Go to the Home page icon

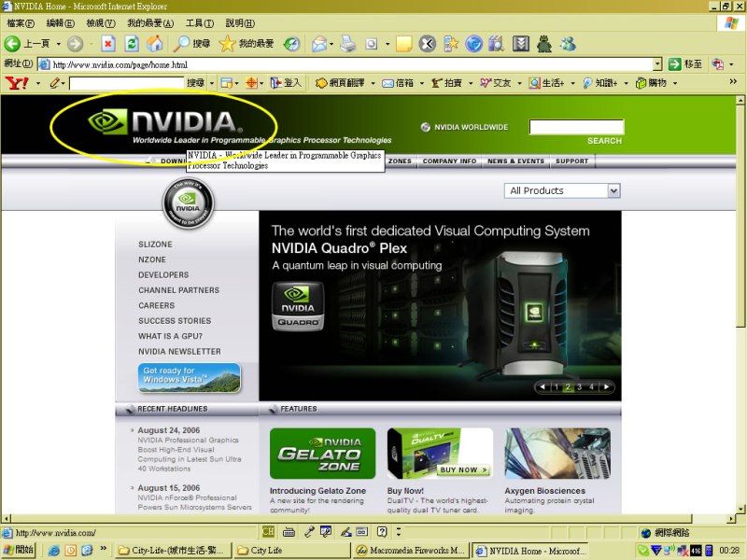(x=154, y=44)
